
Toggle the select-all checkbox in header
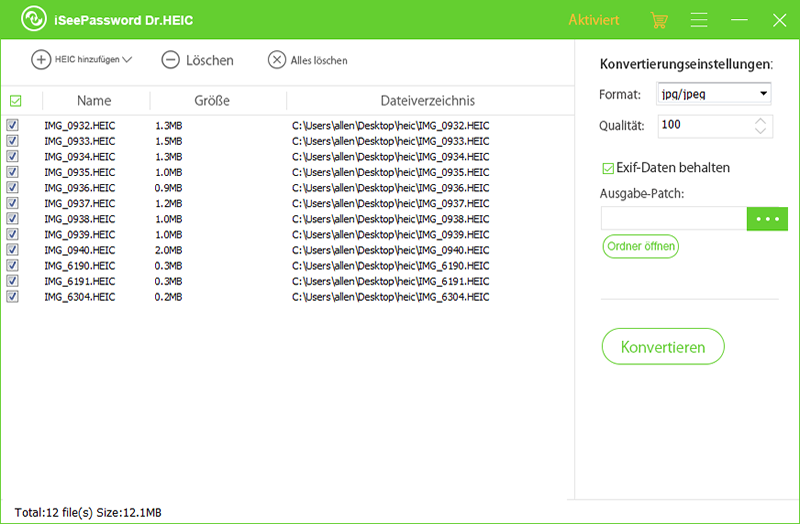(15, 101)
